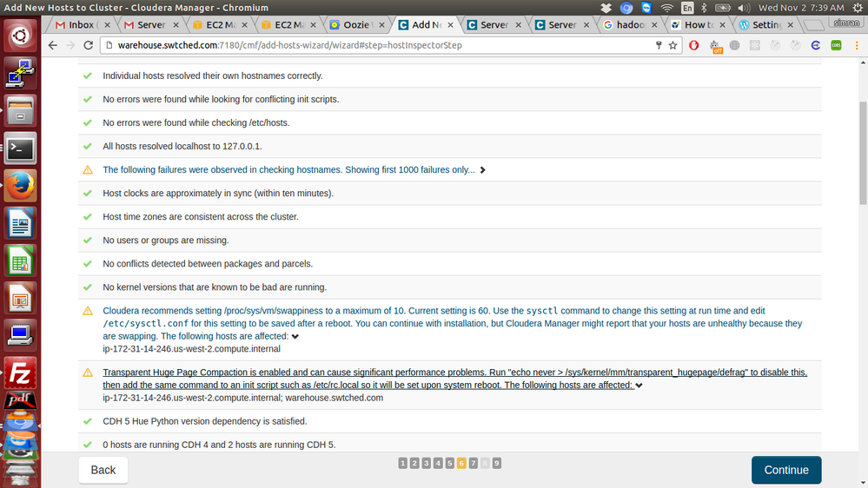Click the Continue button
Image resolution: width=868 pixels, height=488 pixels.
pos(786,470)
